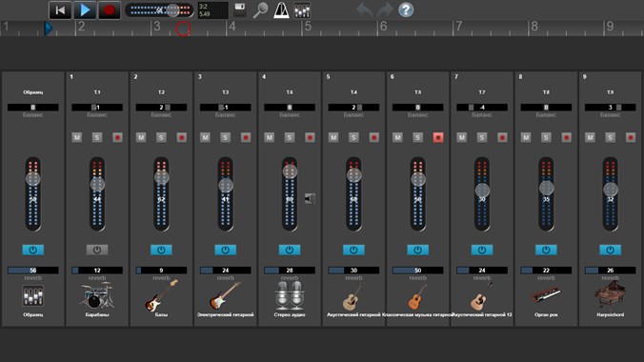Solo track 4 with its S button

[290, 137]
